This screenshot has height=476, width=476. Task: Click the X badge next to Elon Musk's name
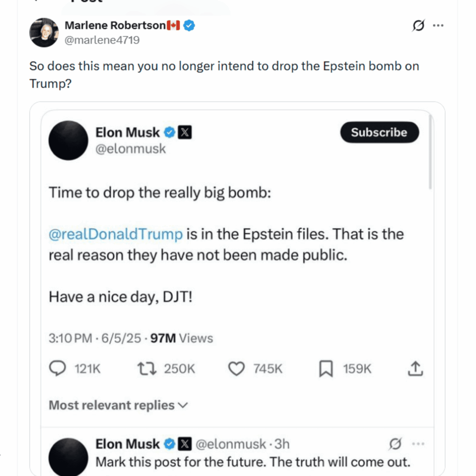tap(185, 132)
